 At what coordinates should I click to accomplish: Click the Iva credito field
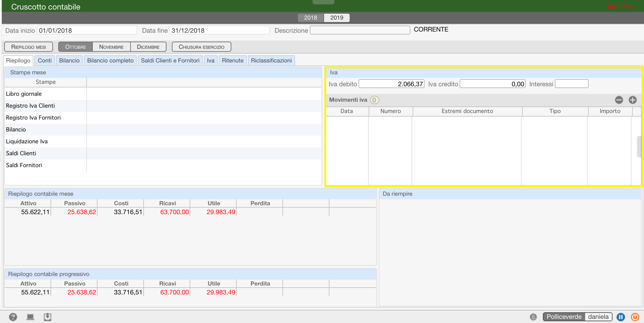tap(493, 84)
